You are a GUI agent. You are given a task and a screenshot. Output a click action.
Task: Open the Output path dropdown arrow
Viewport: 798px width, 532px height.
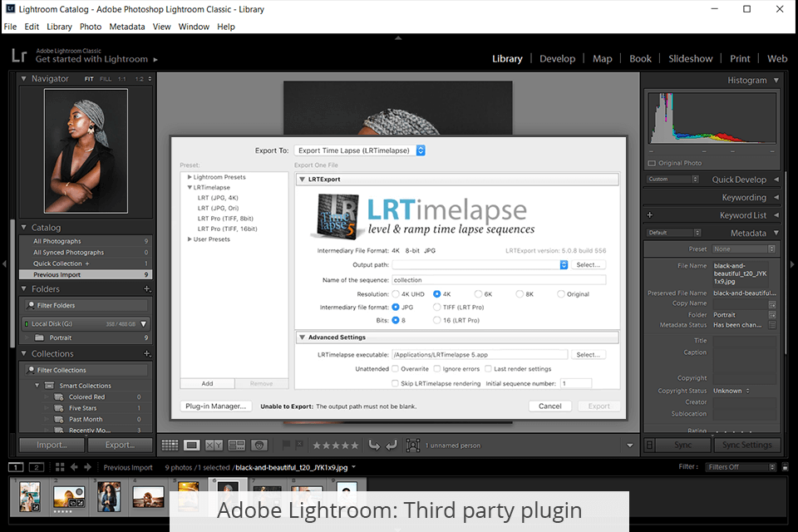(x=564, y=264)
